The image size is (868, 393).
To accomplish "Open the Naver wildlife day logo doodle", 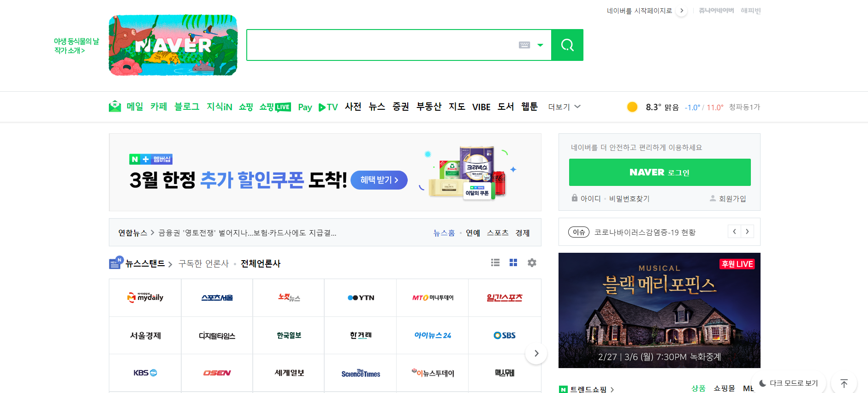I will tap(173, 45).
